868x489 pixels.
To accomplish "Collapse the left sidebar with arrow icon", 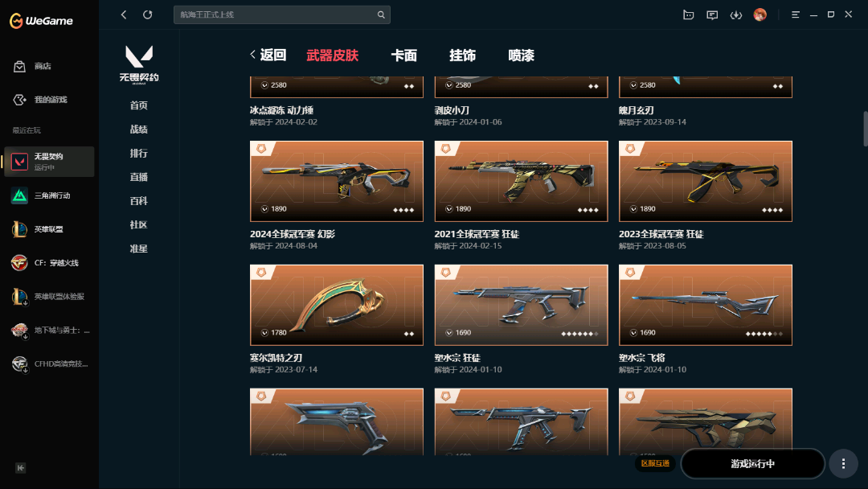I will pos(20,468).
